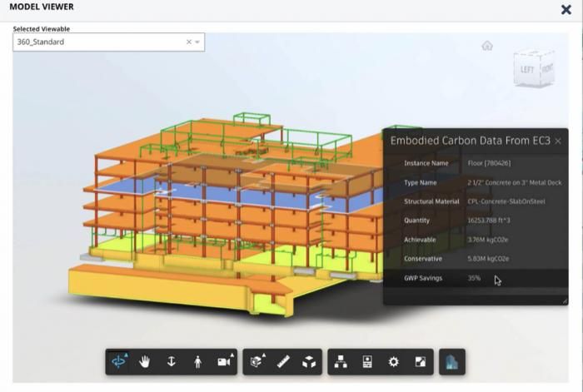Click the LEFT face of the view cube

tap(526, 70)
